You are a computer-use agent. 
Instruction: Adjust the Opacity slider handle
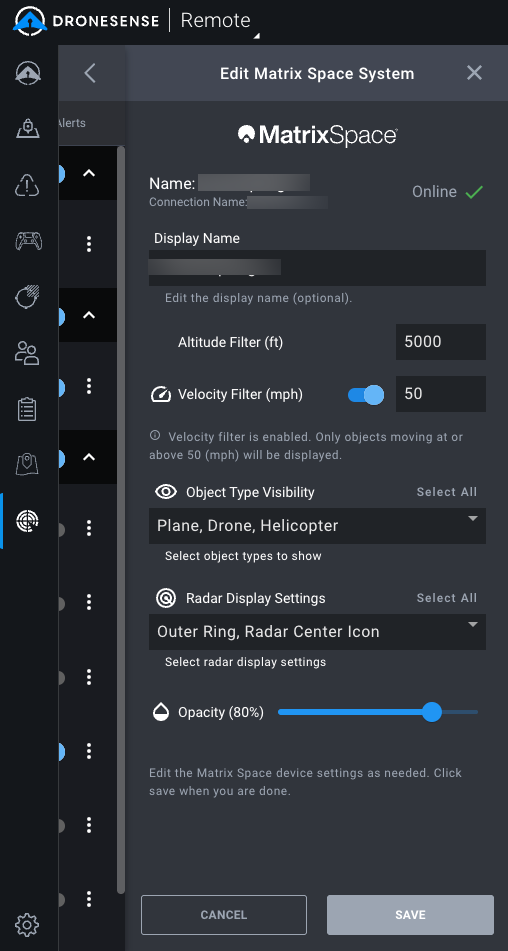(x=432, y=712)
